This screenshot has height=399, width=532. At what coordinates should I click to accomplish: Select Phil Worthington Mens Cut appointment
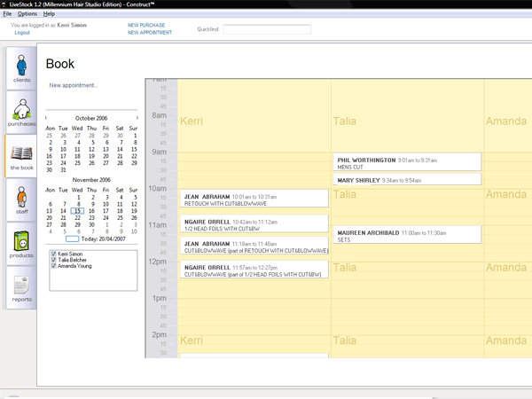[407, 162]
